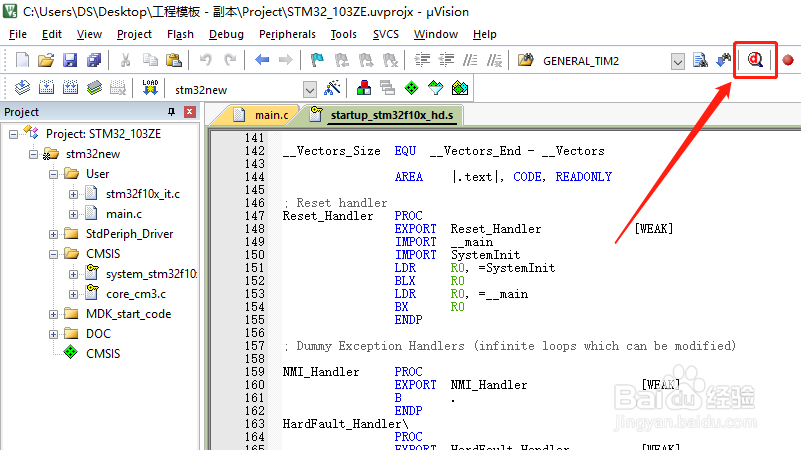801x450 pixels.
Task: Expand MDK_start_code folder
Action: pyautogui.click(x=53, y=314)
